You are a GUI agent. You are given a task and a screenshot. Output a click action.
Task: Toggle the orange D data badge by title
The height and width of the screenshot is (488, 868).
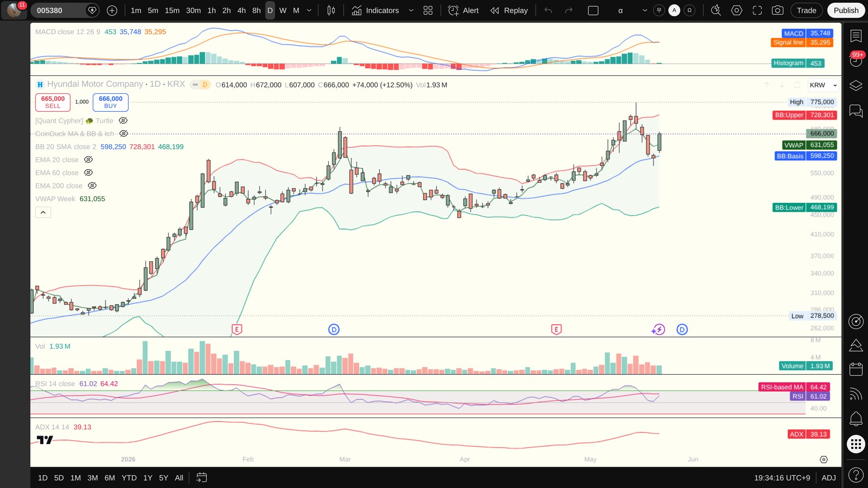(x=205, y=85)
